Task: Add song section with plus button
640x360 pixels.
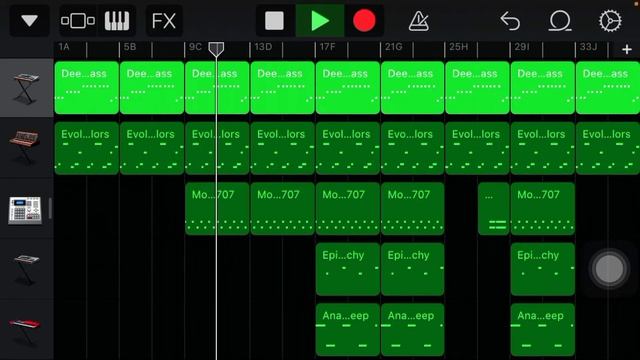Action: (627, 49)
